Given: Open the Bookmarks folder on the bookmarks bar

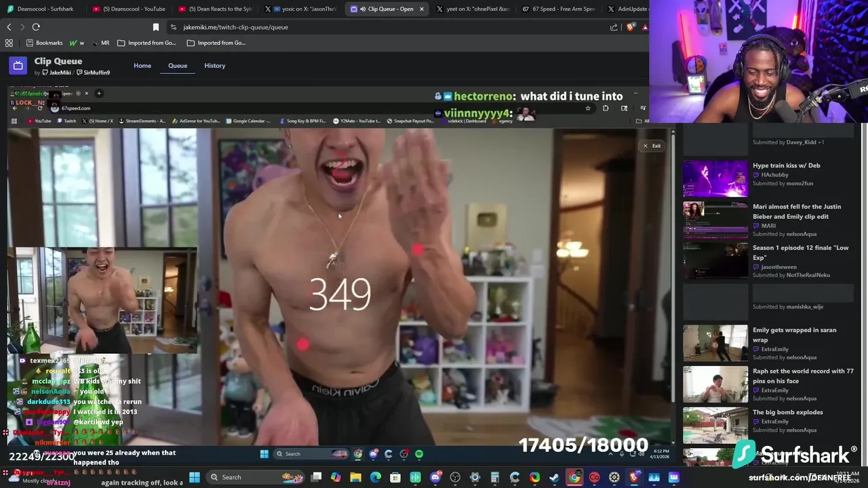Looking at the screenshot, I should (x=44, y=43).
